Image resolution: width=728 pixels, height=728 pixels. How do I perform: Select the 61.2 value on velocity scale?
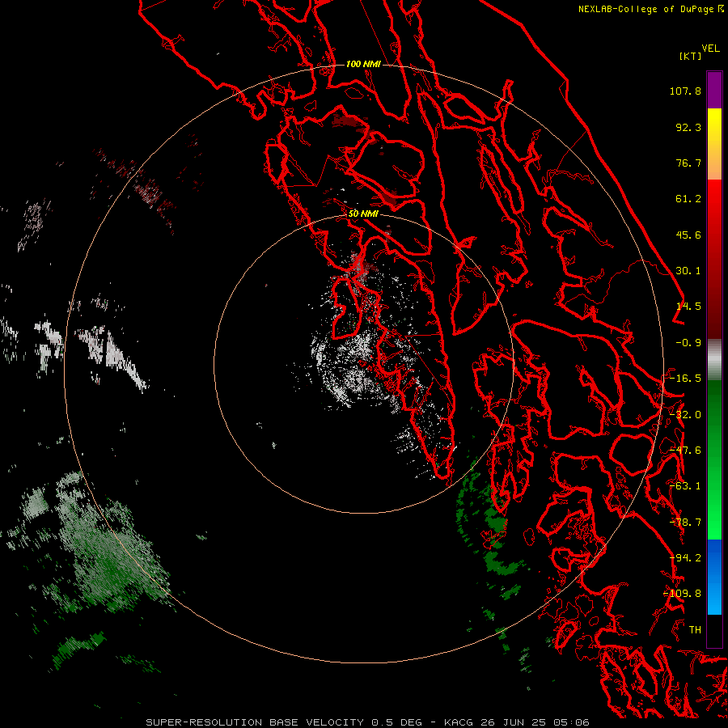click(x=688, y=199)
